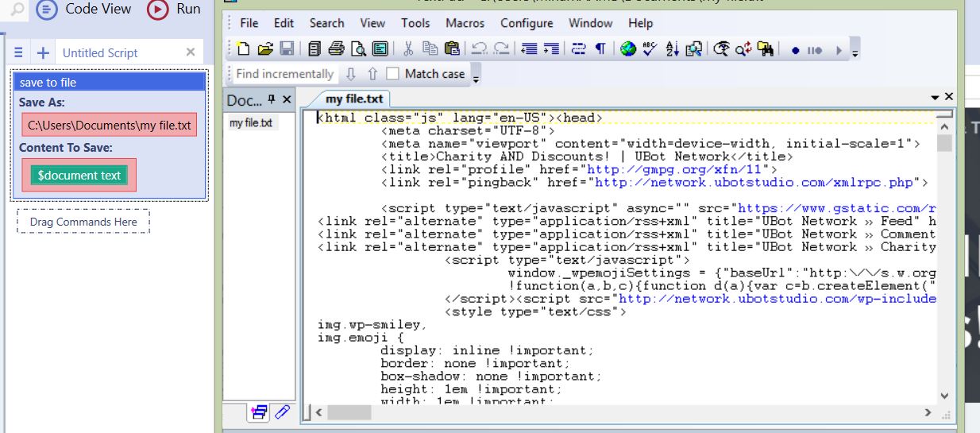Decrease indent with the unindent toolbar icon

(x=530, y=49)
